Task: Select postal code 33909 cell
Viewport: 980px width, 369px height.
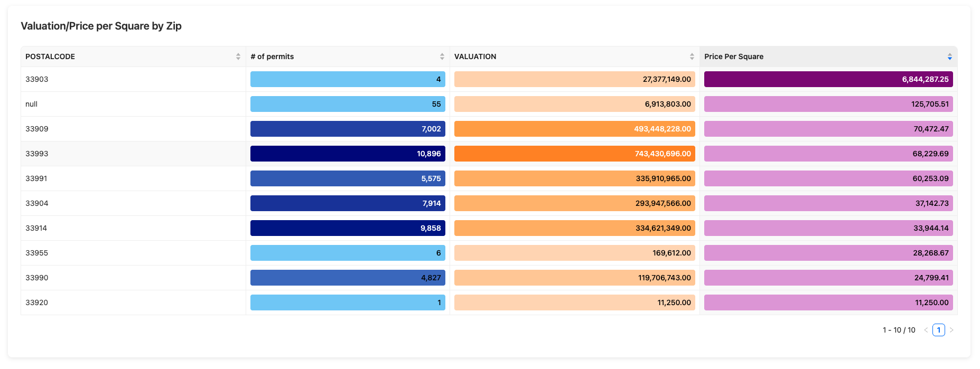Action: (x=134, y=129)
